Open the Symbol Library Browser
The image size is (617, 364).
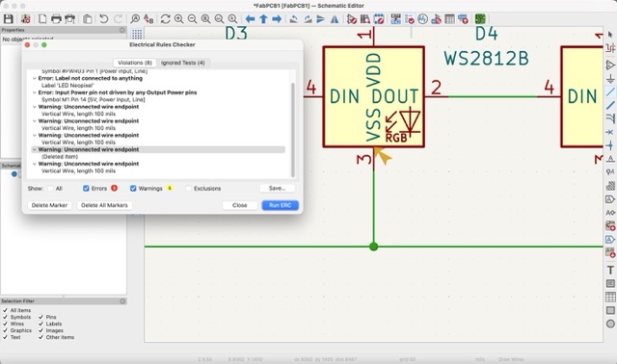[x=365, y=19]
